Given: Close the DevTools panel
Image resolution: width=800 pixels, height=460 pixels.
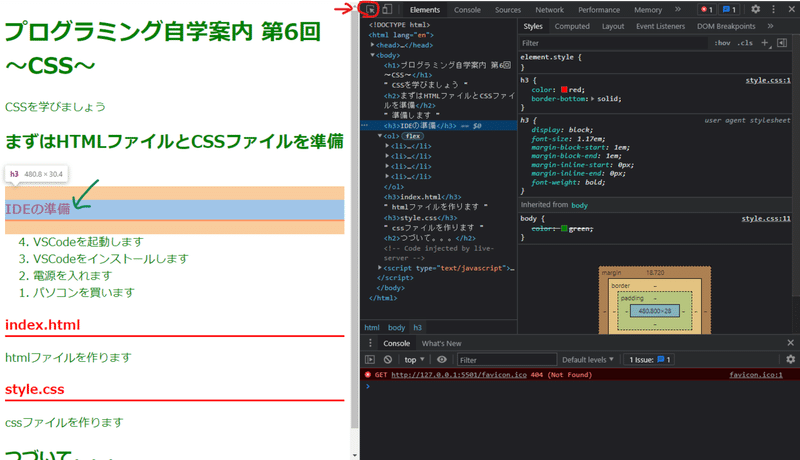Looking at the screenshot, I should (x=790, y=9).
